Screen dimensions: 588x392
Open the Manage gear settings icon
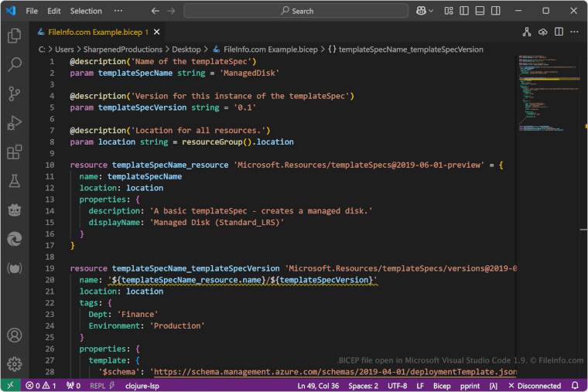(x=14, y=363)
